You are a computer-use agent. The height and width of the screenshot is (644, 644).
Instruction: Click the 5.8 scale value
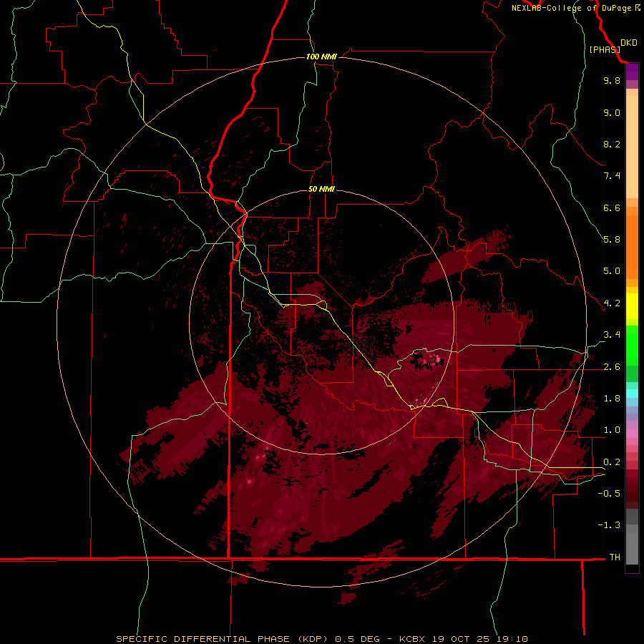612,240
